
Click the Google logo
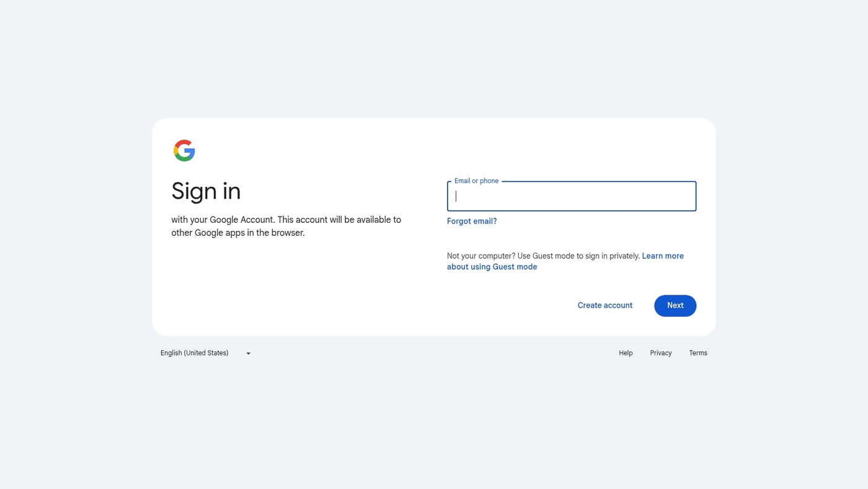(x=184, y=150)
